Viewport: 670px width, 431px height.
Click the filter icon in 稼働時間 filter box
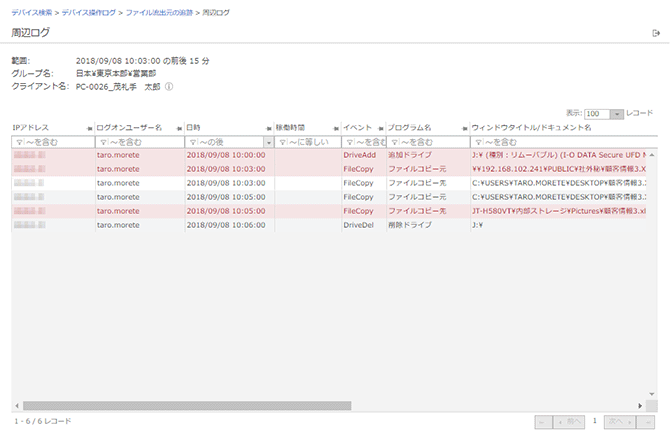(284, 142)
